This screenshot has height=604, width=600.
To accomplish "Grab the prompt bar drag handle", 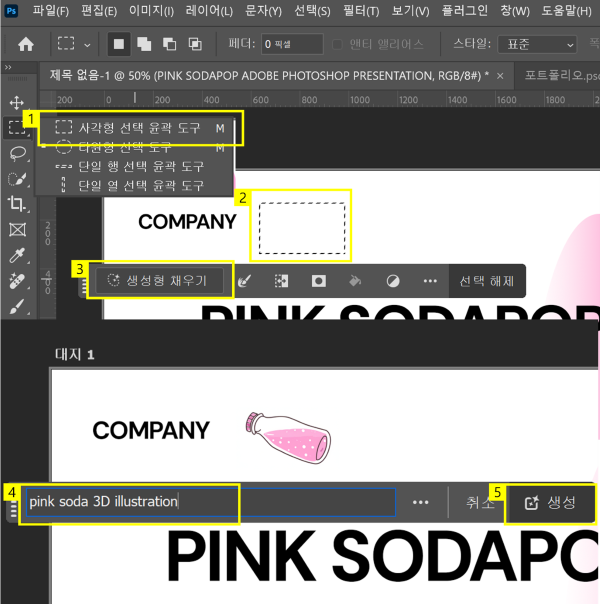I will (13, 509).
